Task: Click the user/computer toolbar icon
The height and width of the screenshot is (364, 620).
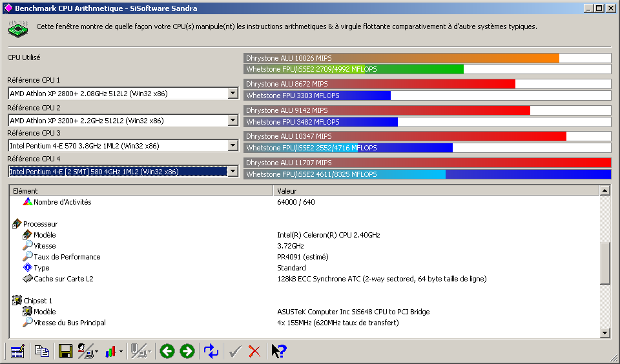Action: tap(85, 351)
